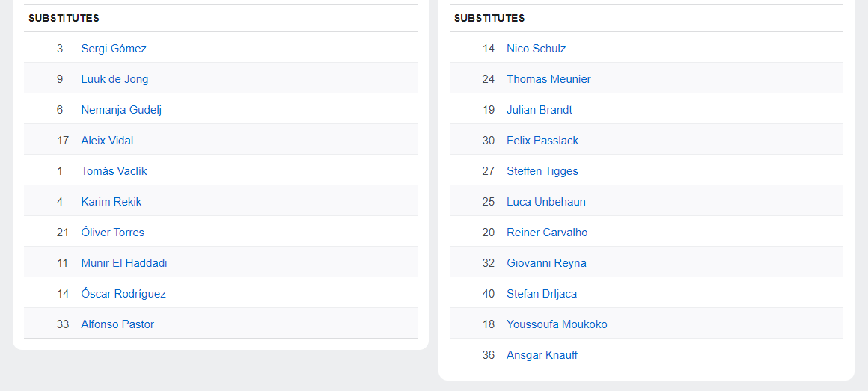Select Munir El Haddadi

(x=124, y=263)
